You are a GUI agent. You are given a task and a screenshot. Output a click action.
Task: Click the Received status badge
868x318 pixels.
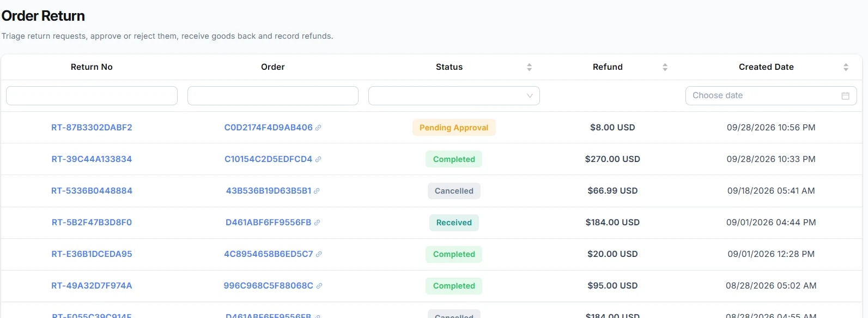tap(454, 223)
